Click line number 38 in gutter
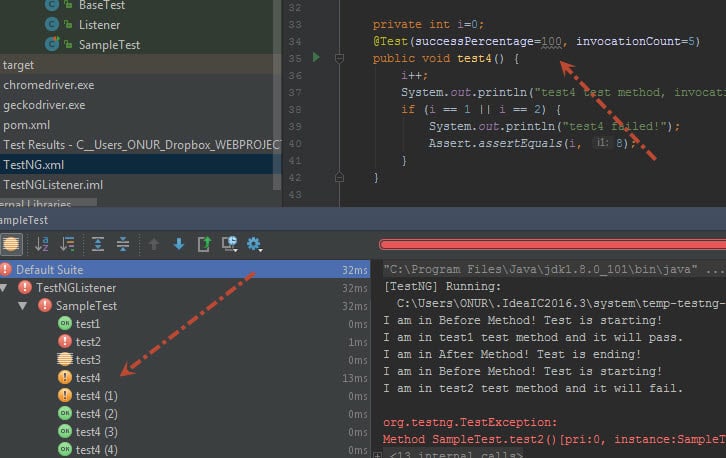Screen dimensions: 726x458 (295, 109)
